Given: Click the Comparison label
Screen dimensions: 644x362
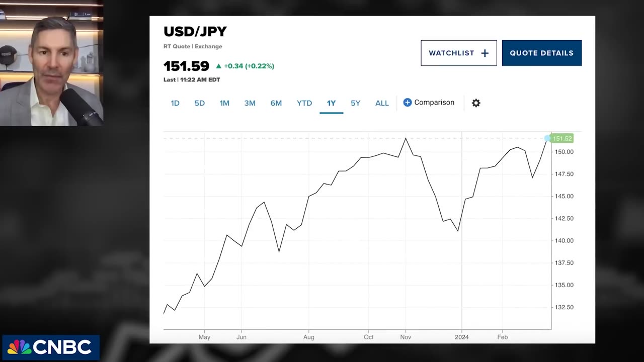Looking at the screenshot, I should pyautogui.click(x=434, y=103).
